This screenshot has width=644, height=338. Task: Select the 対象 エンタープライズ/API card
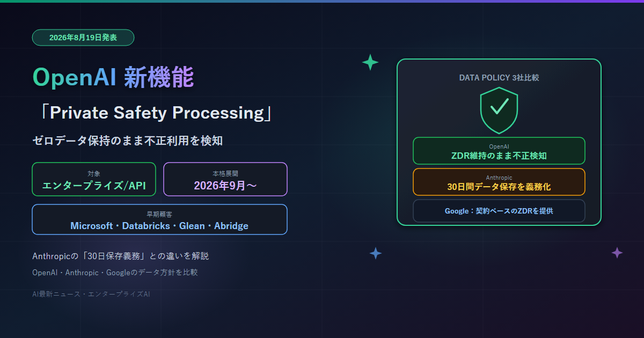coord(94,179)
